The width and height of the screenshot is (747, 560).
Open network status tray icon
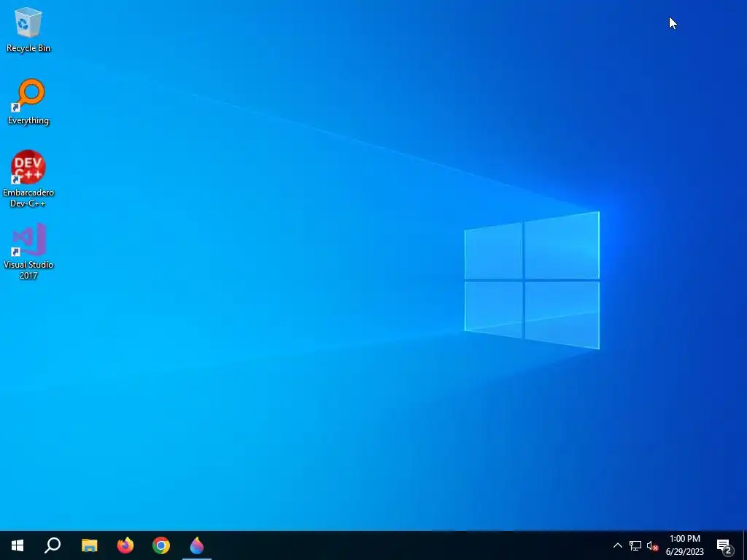click(635, 545)
